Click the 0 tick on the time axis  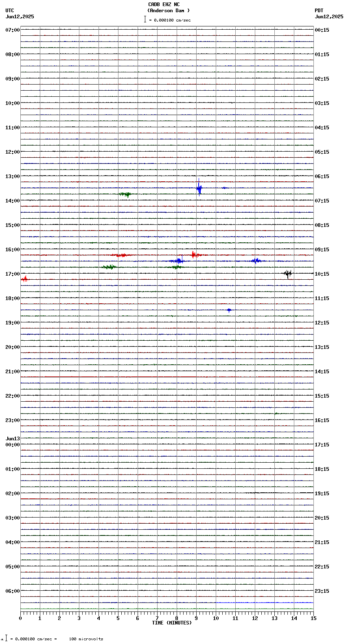click(20, 618)
